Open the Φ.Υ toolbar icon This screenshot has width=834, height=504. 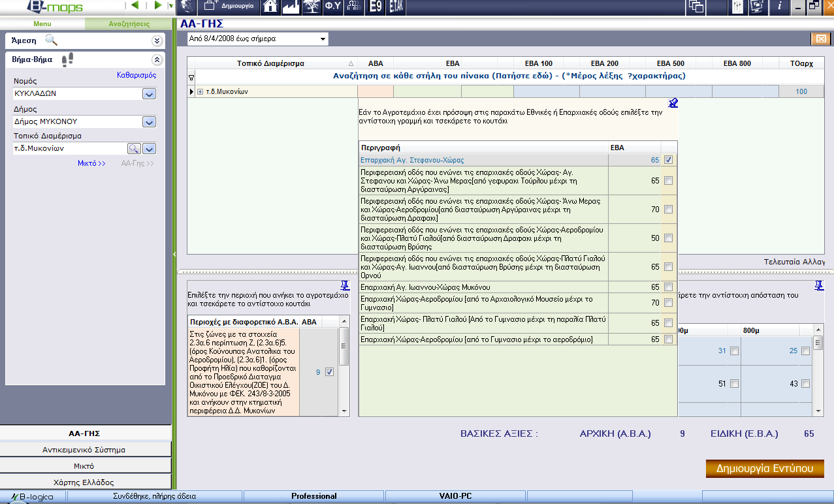(332, 7)
